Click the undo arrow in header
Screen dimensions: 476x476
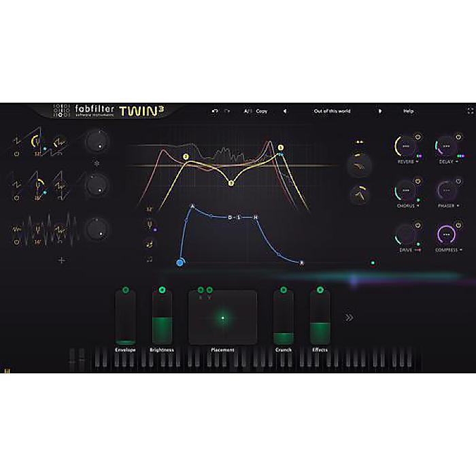click(215, 112)
